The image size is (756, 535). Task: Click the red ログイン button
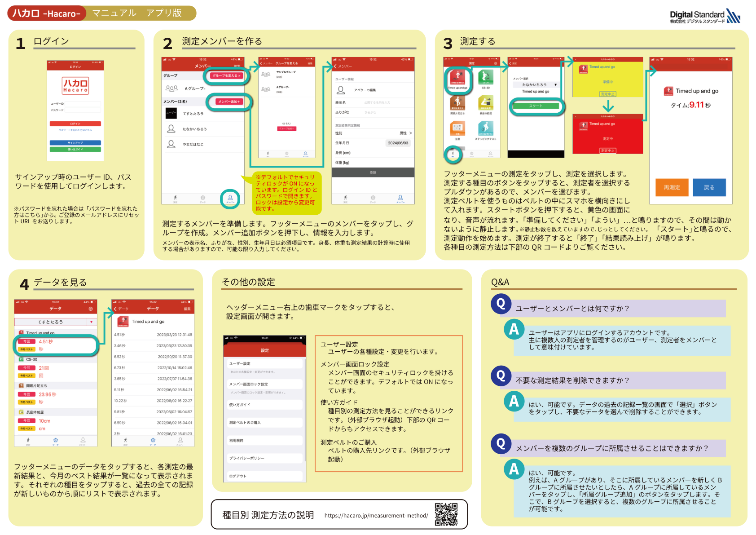coord(75,124)
